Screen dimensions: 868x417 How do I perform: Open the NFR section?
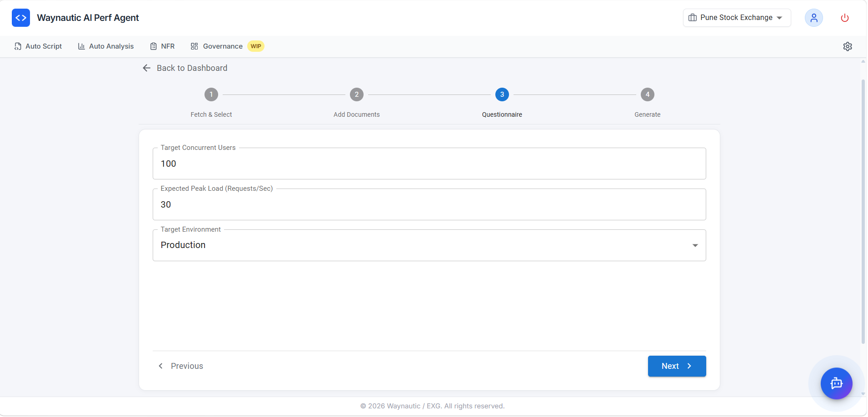tap(162, 46)
